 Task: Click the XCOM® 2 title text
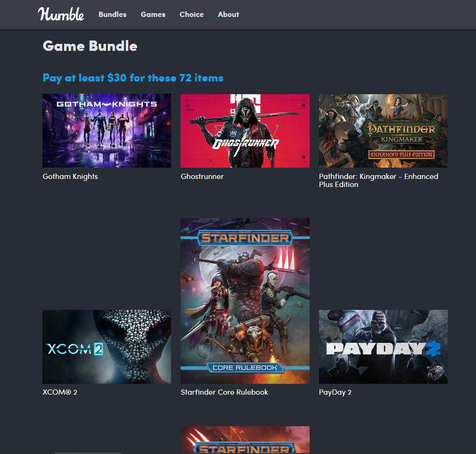click(60, 392)
